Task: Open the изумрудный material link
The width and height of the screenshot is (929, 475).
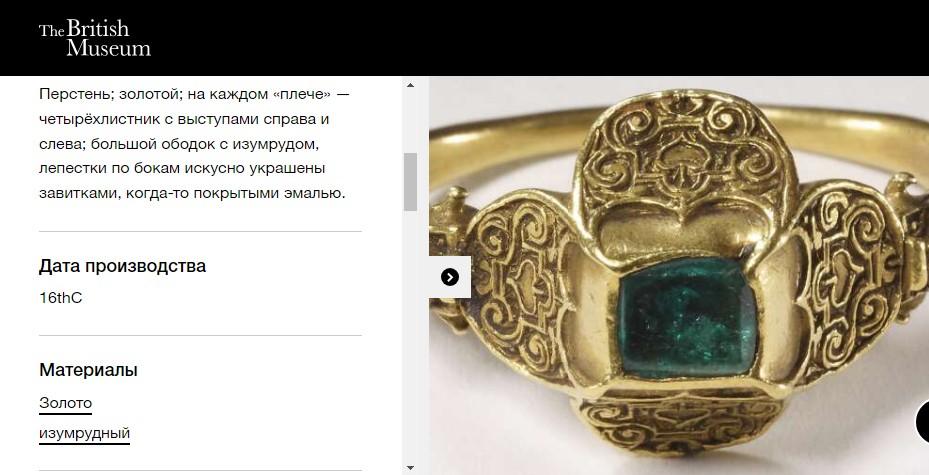Action: (x=84, y=434)
